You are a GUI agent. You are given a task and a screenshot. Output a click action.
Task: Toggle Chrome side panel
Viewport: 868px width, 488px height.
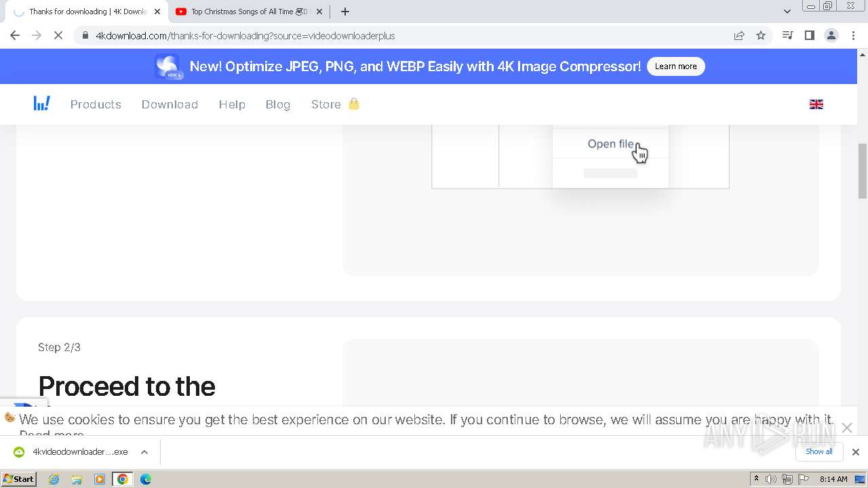809,35
